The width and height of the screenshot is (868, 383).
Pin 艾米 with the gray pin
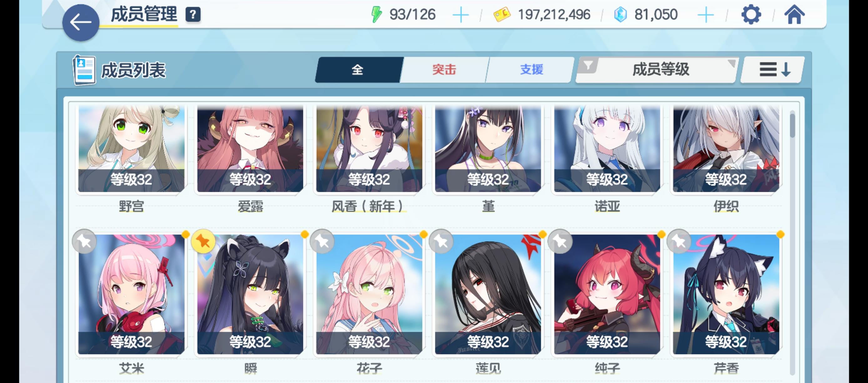84,241
